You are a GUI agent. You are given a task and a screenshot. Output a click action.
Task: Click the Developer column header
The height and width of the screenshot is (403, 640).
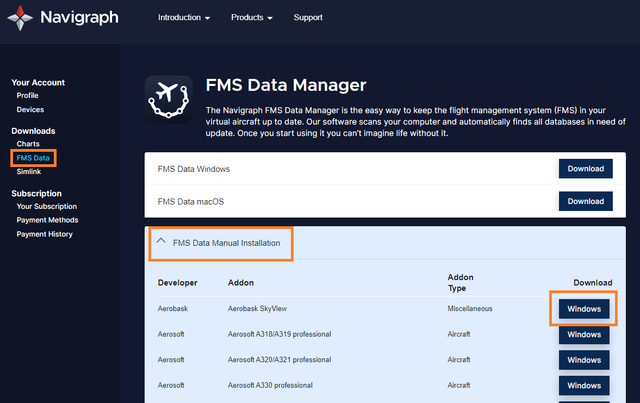(x=178, y=283)
